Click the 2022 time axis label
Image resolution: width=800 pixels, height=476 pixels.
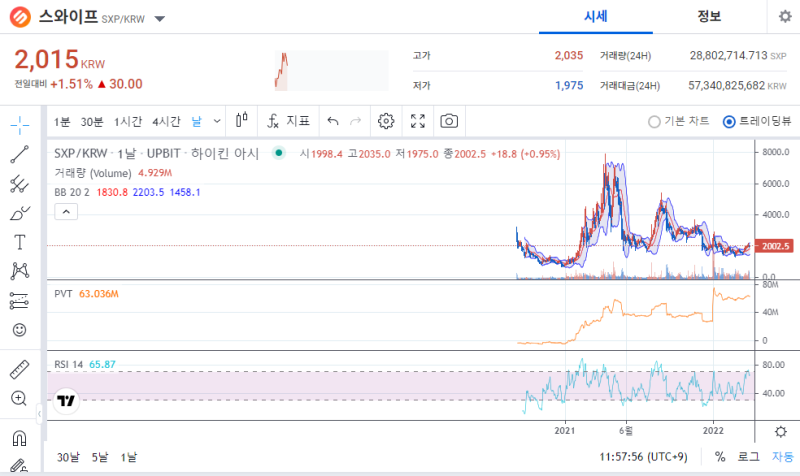[713, 431]
